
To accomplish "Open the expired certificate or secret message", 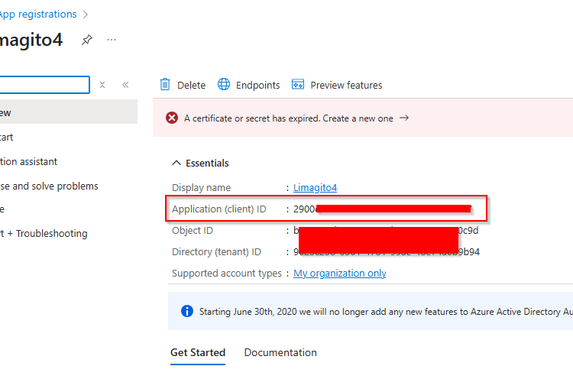I will click(x=289, y=118).
